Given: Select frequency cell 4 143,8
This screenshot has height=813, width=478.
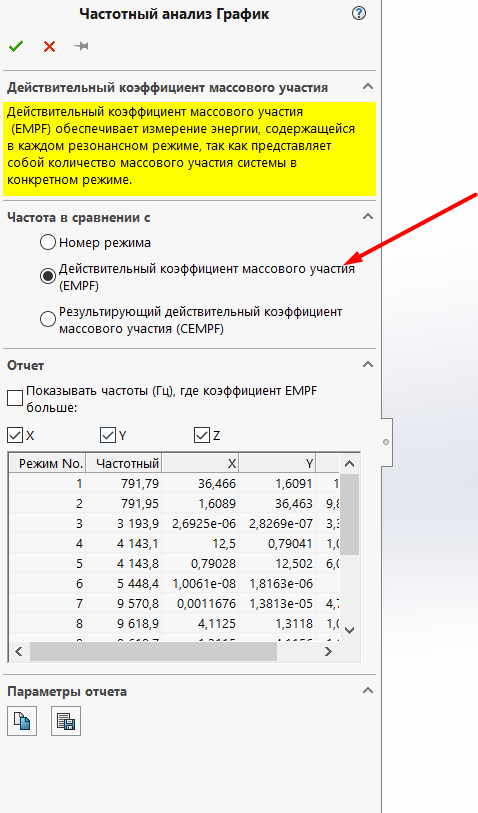Looking at the screenshot, I should coord(123,564).
